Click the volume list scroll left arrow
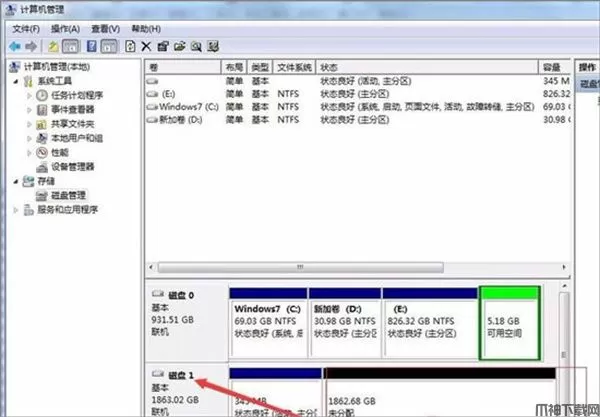 click(x=151, y=267)
